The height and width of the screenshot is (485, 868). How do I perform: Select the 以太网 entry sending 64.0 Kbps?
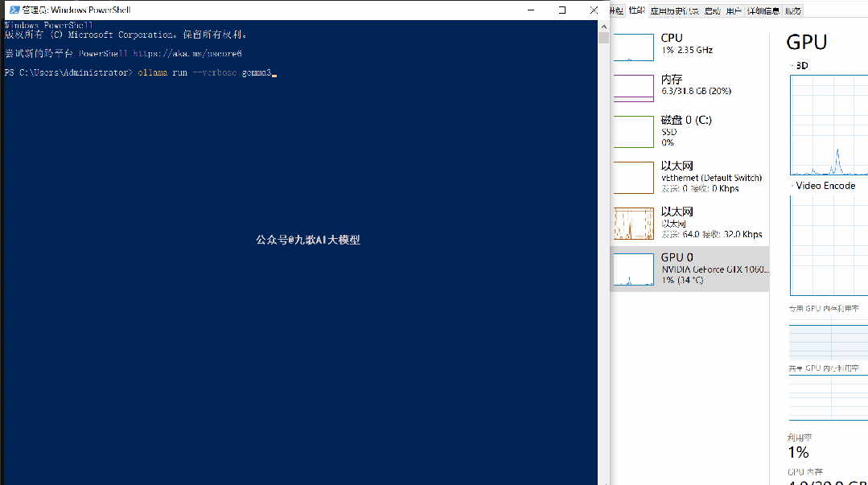(689, 223)
